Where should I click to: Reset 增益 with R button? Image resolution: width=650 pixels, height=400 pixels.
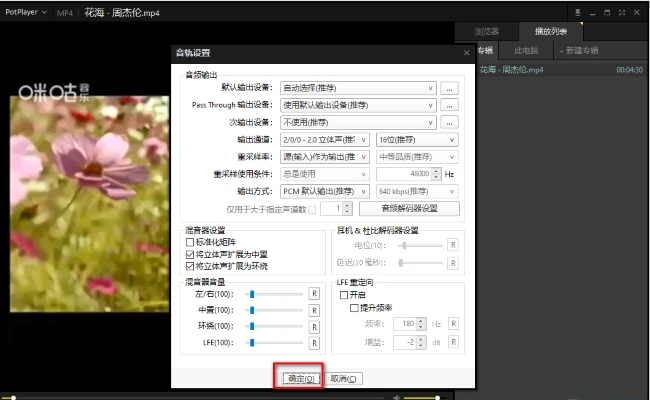coord(454,342)
